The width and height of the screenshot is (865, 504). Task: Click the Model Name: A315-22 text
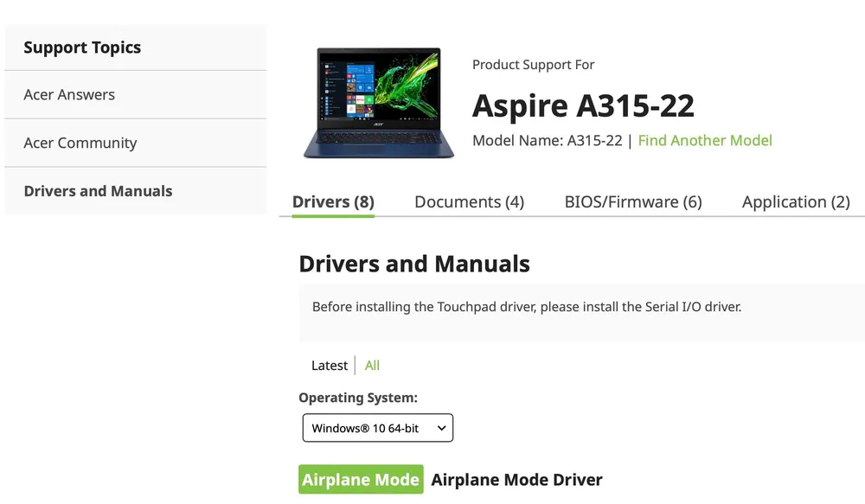pyautogui.click(x=547, y=141)
